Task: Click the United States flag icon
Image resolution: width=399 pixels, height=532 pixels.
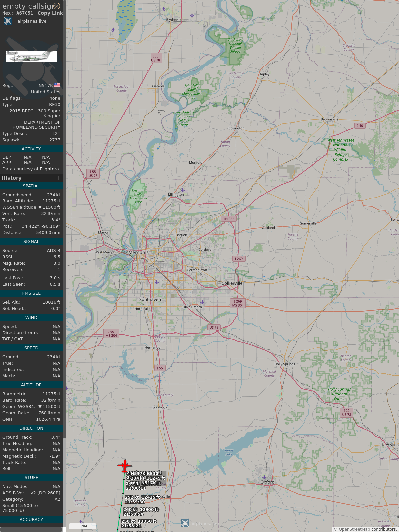Action: [57, 85]
